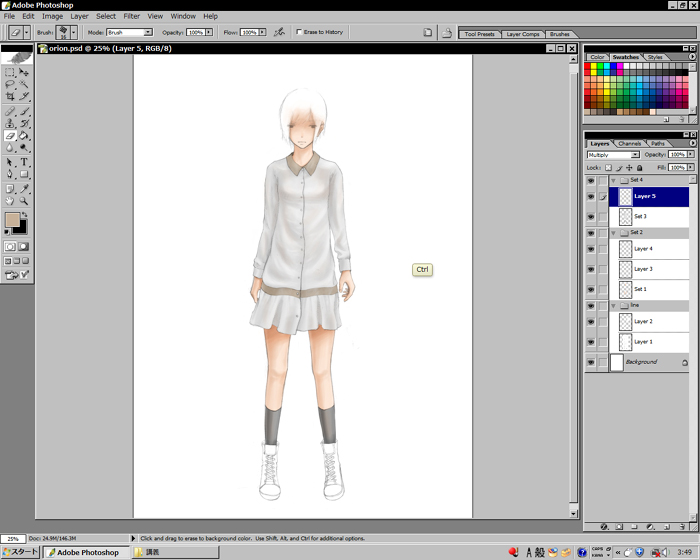Select the Crop tool
Screen dimensions: 700x560
pos(10,98)
